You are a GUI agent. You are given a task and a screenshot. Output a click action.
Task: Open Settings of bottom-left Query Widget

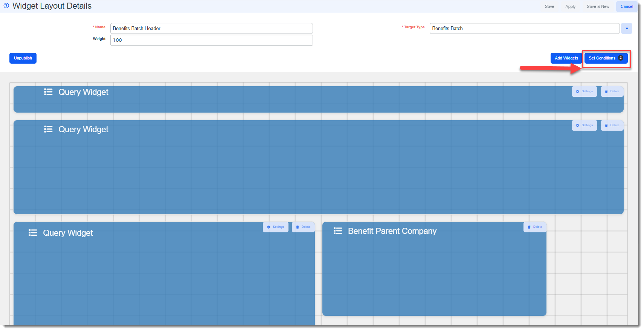pyautogui.click(x=275, y=227)
